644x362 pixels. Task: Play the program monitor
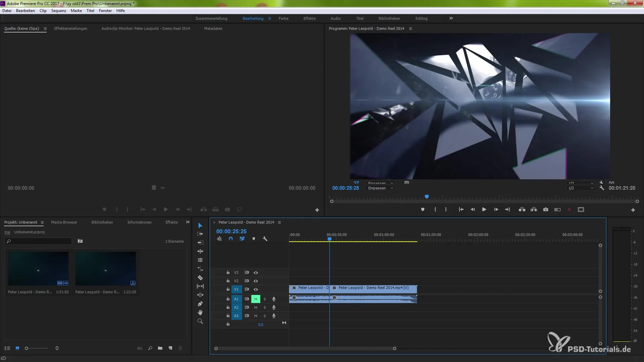(x=484, y=209)
